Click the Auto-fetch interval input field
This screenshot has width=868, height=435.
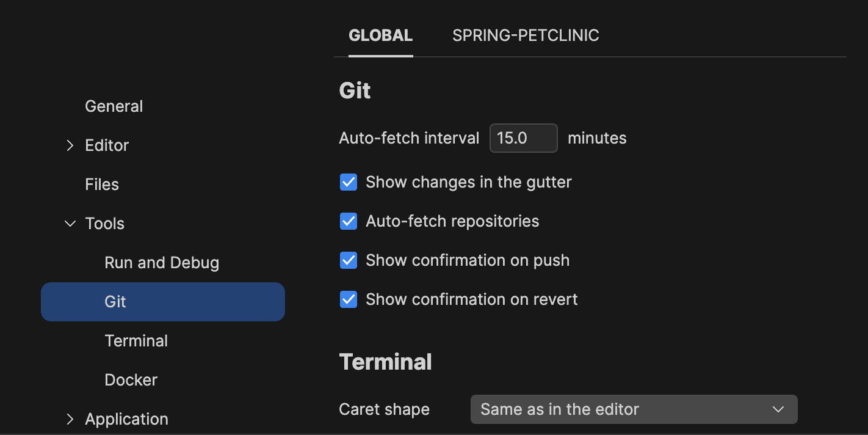click(x=523, y=138)
